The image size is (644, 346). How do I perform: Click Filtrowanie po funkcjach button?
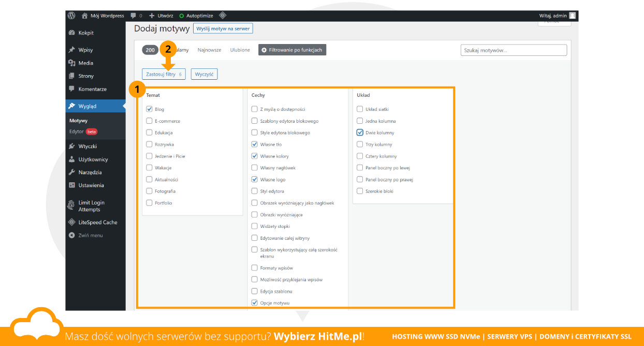(x=292, y=50)
